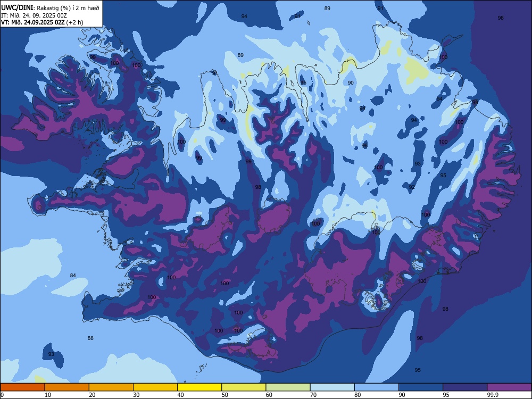Click the '30' legend scale label

136,395
